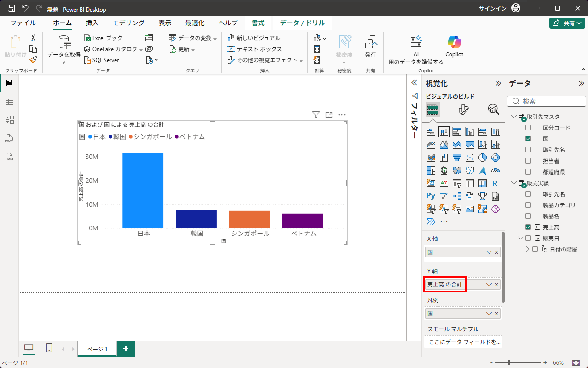This screenshot has width=588, height=368.
Task: Click the Excel ブック button
Action: coord(104,38)
